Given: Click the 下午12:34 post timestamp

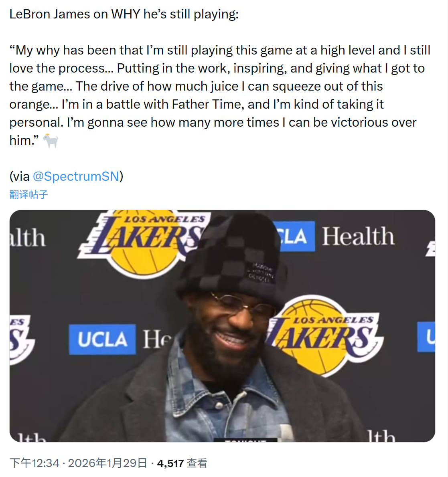Looking at the screenshot, I should [34, 463].
